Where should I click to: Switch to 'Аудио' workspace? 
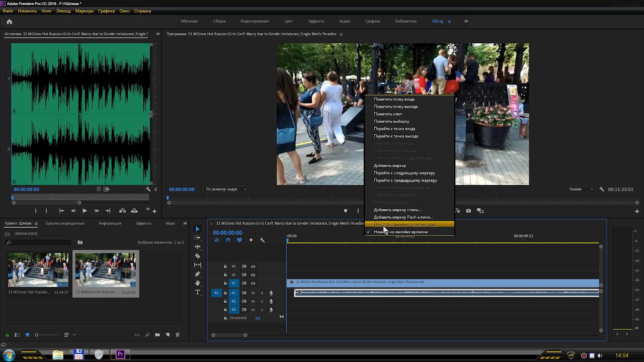345,21
